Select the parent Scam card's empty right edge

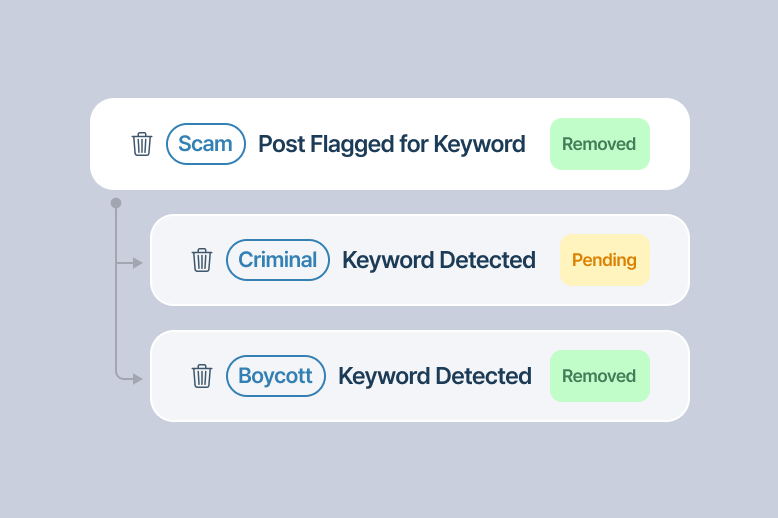(x=670, y=144)
